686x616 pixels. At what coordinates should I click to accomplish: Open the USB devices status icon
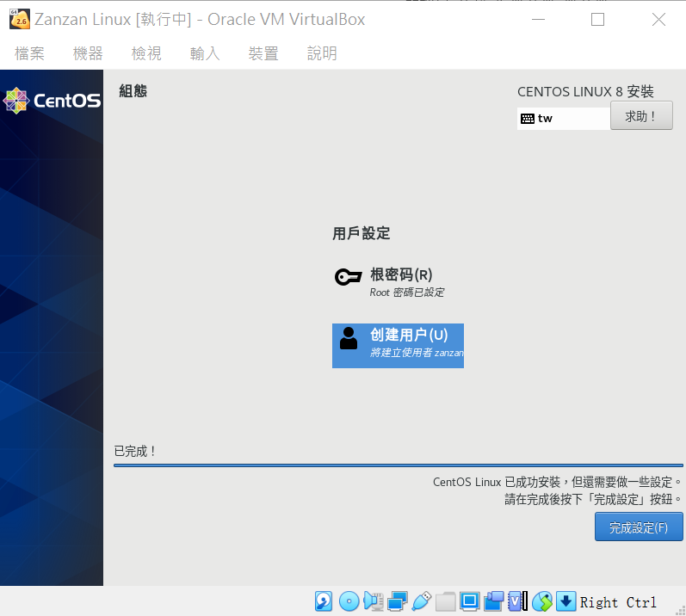click(421, 601)
